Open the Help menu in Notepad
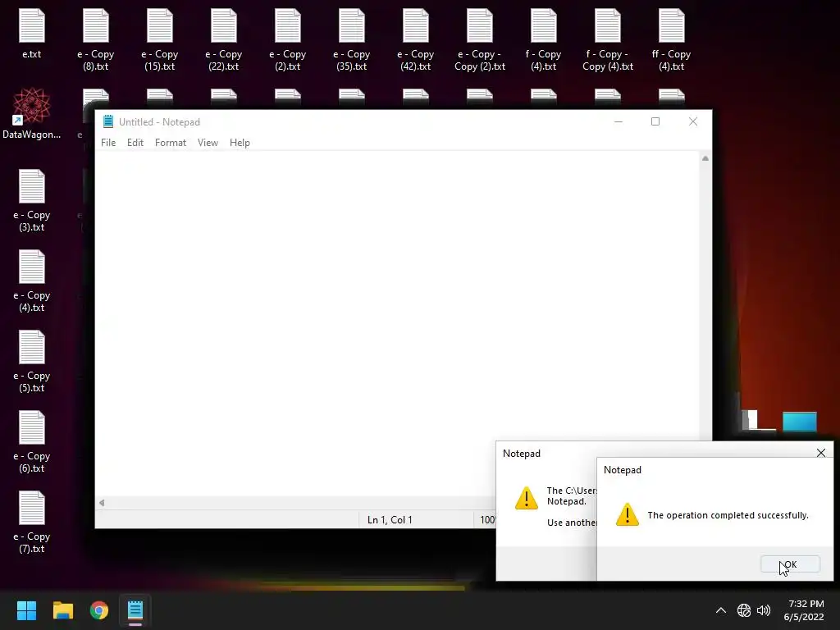 pos(240,143)
